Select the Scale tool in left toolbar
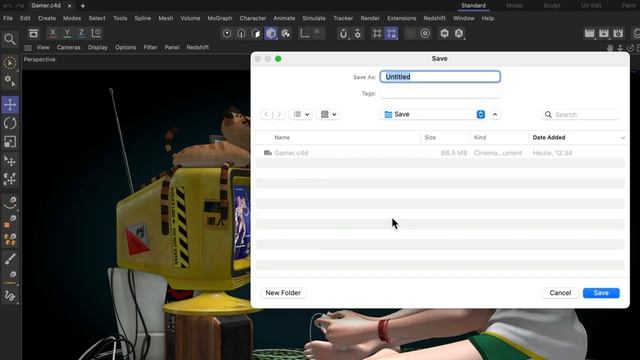This screenshot has height=360, width=640. click(10, 142)
